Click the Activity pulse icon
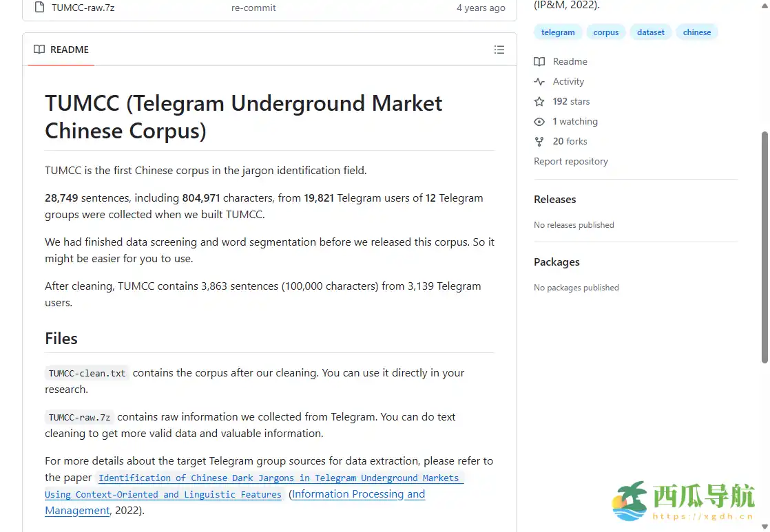The image size is (770, 532). (539, 82)
